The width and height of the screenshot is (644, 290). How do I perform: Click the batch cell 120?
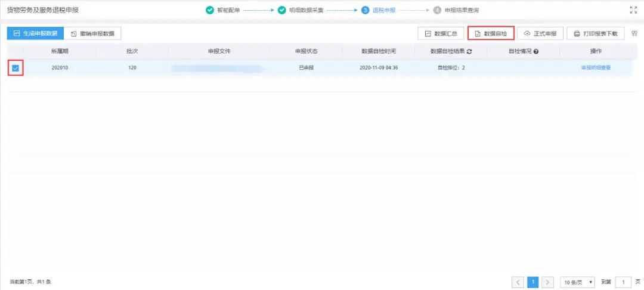pos(132,68)
